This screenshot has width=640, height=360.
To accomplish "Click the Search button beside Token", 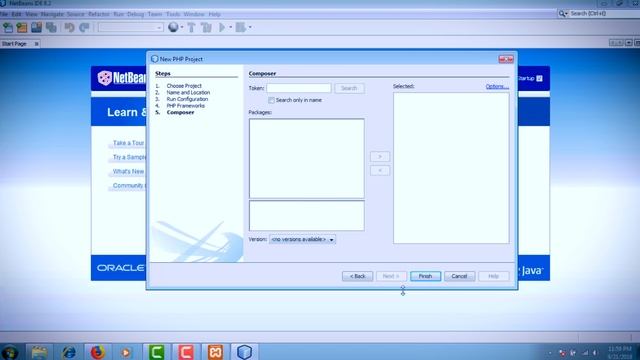I will coord(349,88).
